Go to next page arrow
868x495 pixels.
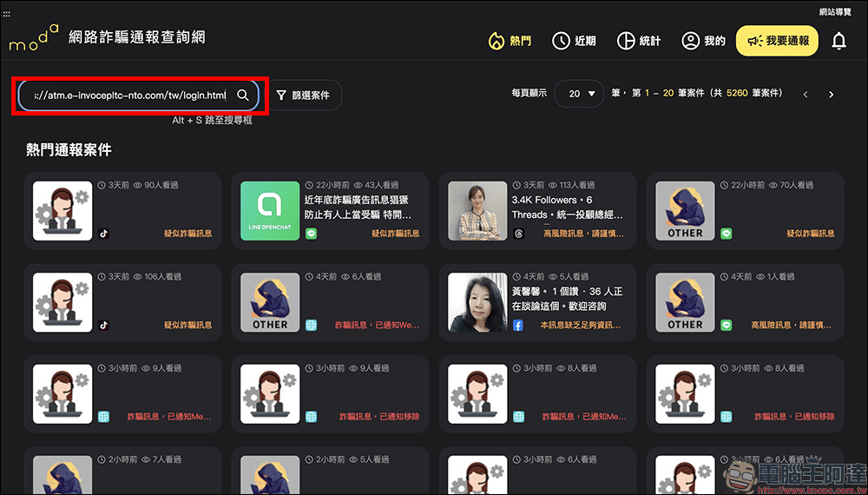click(831, 95)
